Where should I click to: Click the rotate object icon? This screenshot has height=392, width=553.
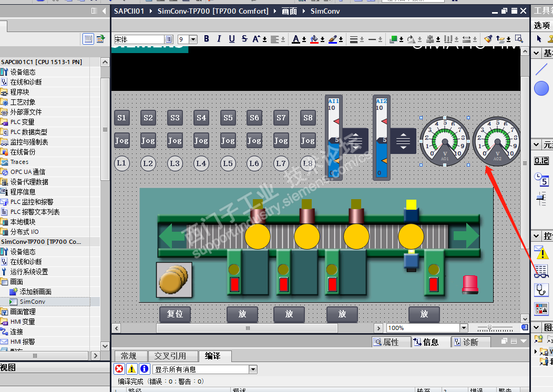click(411, 39)
